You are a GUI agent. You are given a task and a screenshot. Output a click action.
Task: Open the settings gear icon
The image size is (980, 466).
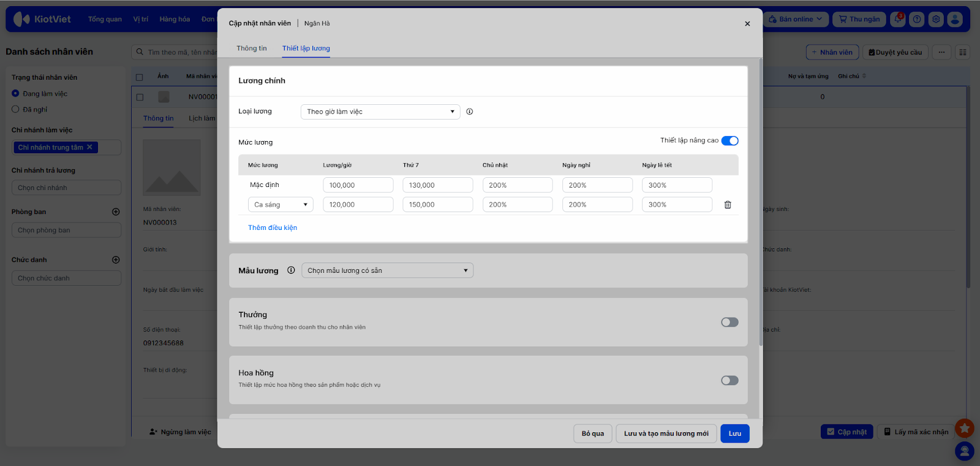pos(936,19)
